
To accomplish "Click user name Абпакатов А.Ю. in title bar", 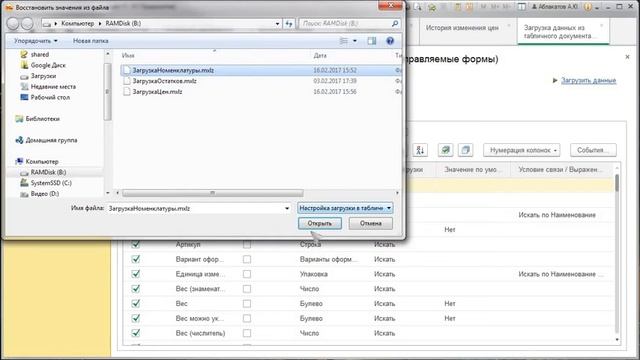I will (554, 7).
